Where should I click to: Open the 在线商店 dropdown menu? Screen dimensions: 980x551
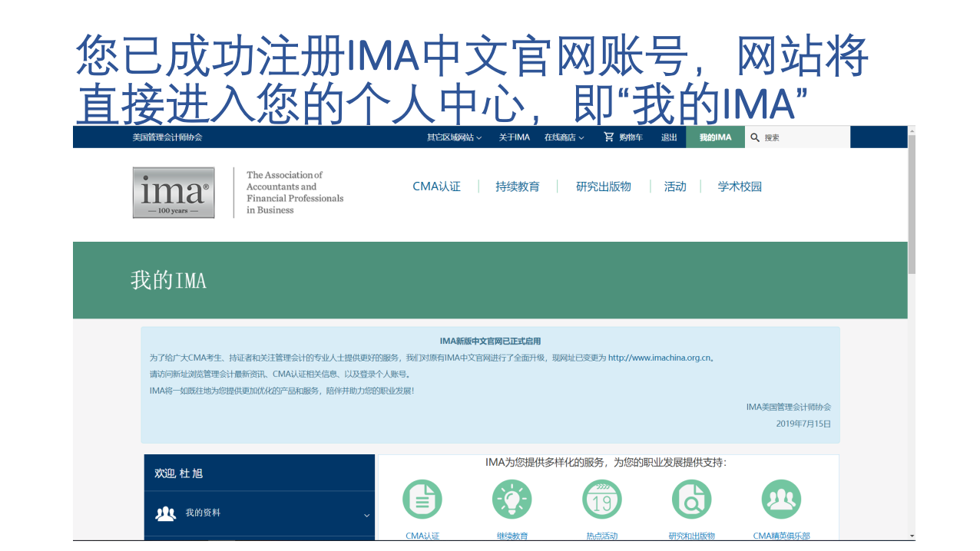coord(564,137)
